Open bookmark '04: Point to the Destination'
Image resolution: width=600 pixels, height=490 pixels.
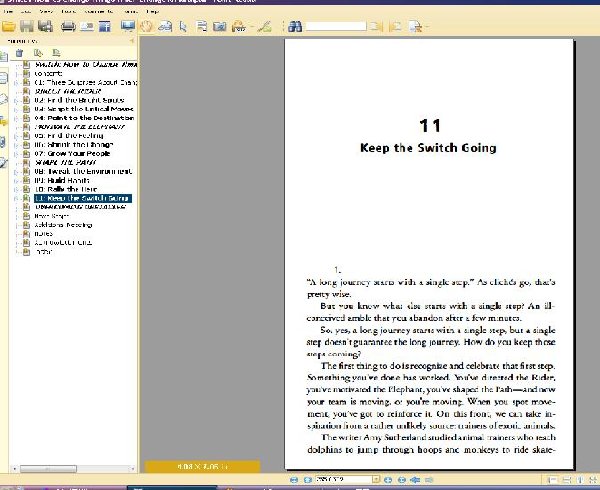[x=84, y=118]
